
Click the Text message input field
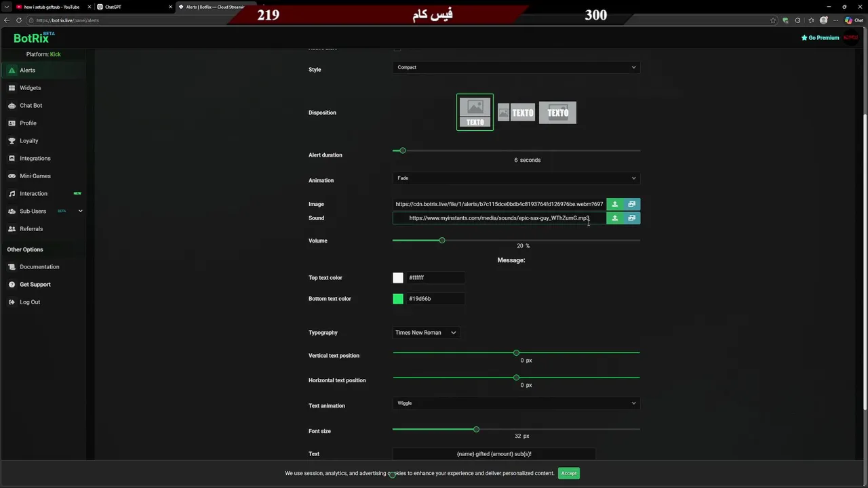point(494,454)
